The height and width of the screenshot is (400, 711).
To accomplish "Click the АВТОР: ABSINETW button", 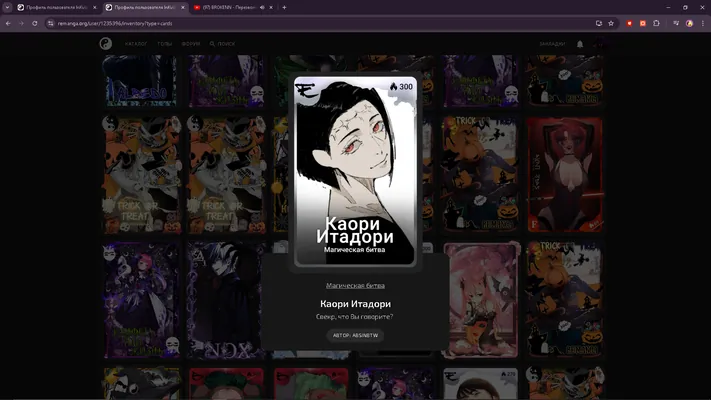I will coord(356,336).
